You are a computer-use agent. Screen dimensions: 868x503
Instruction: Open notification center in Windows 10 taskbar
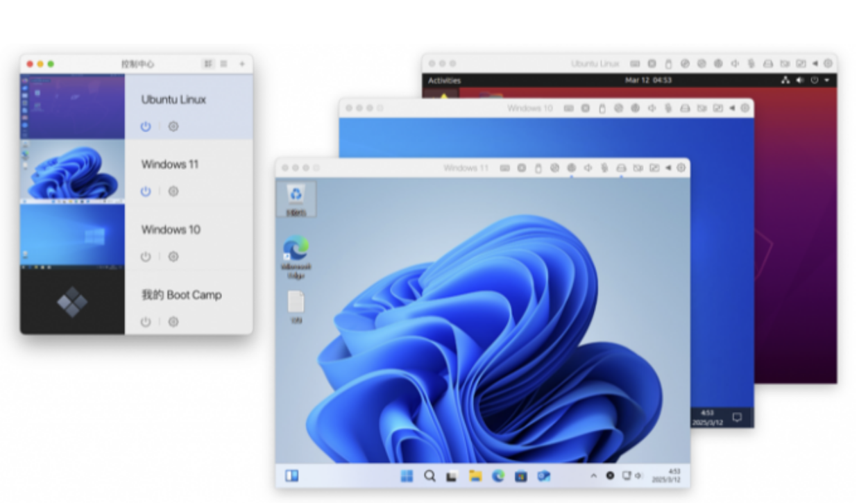tap(737, 417)
